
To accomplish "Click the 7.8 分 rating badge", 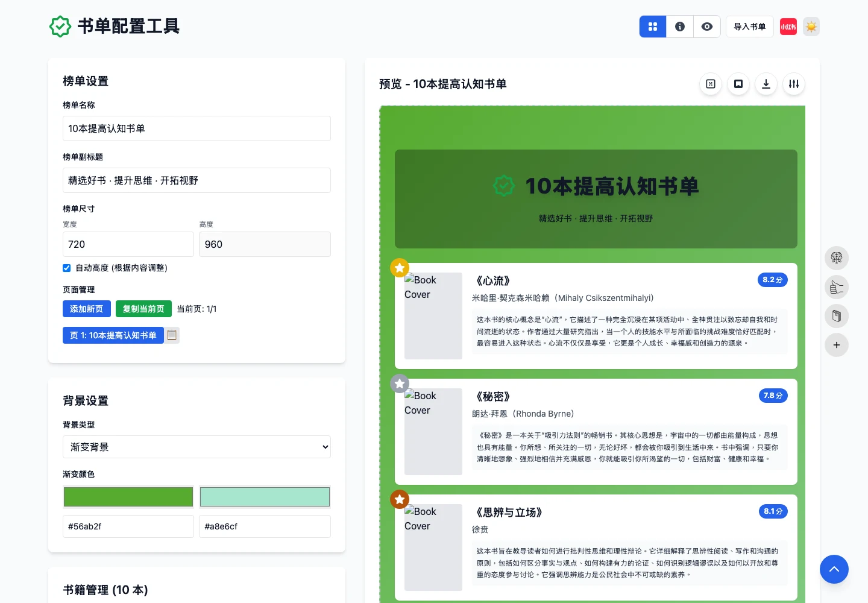I will [773, 396].
